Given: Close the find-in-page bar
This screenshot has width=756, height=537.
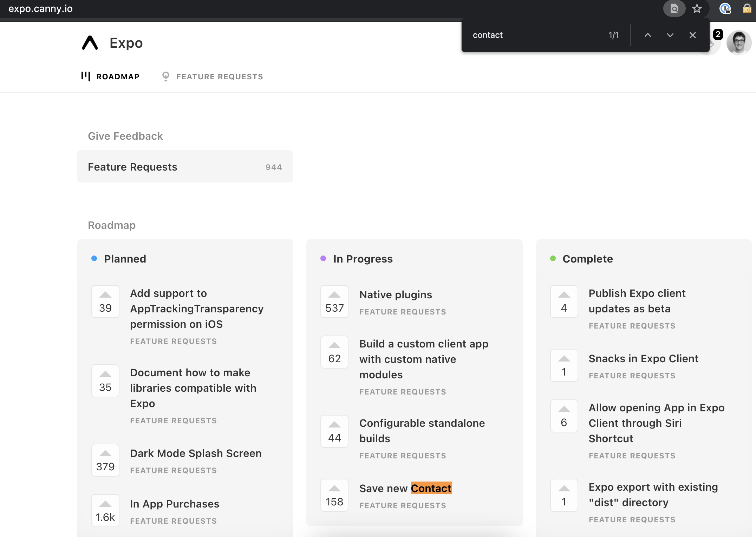Looking at the screenshot, I should tap(692, 35).
